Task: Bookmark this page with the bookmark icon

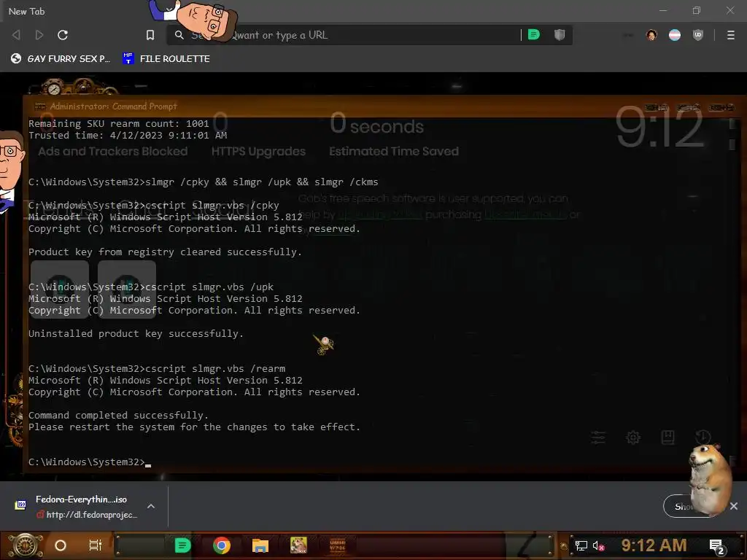Action: (150, 35)
